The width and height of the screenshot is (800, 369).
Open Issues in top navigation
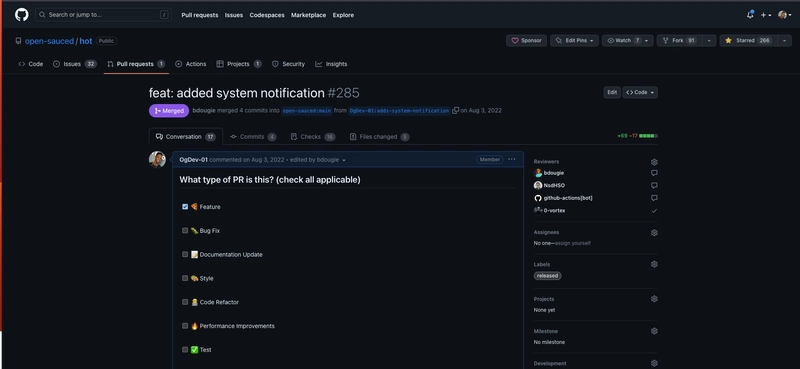click(x=234, y=15)
